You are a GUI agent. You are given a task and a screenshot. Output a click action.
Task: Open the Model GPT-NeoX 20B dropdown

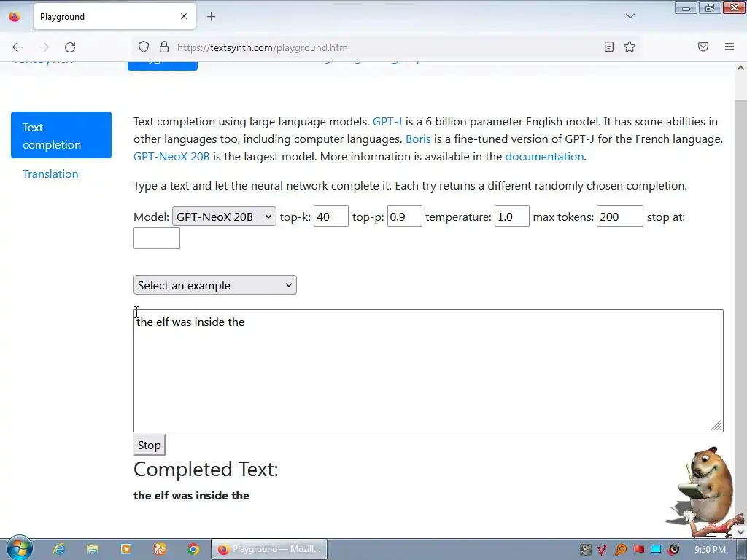pos(224,217)
